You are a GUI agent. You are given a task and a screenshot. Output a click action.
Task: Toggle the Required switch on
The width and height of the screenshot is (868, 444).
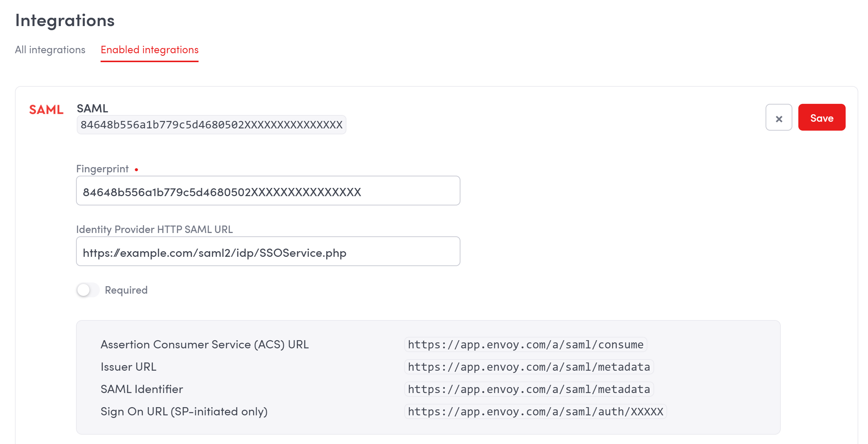coord(88,290)
